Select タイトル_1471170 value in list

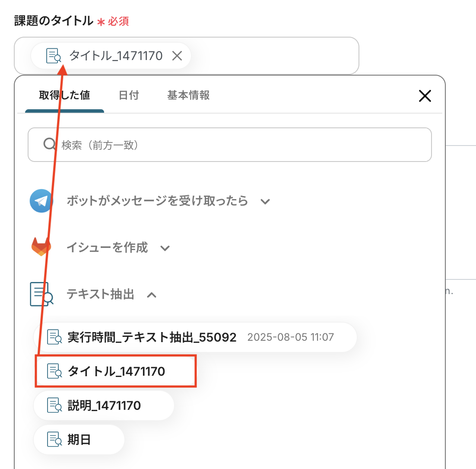pos(116,371)
